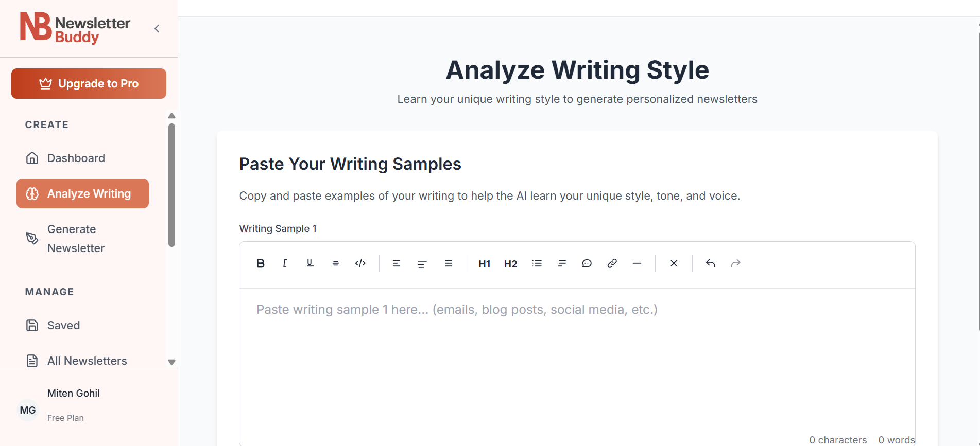
Task: Open the Dashboard page
Action: point(76,158)
